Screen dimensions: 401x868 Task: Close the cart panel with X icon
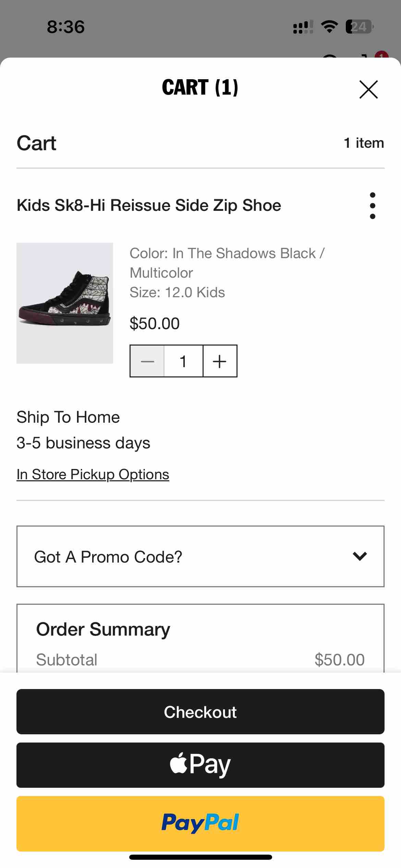(x=368, y=89)
